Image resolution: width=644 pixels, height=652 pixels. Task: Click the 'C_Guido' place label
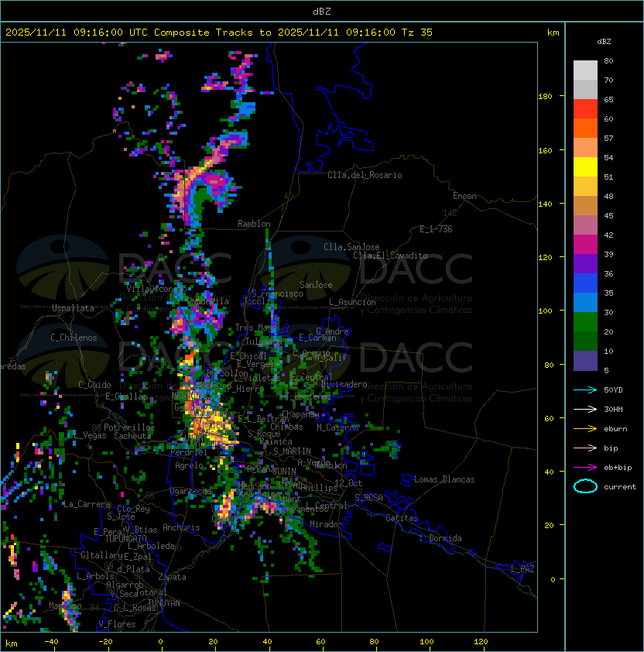coord(94,385)
